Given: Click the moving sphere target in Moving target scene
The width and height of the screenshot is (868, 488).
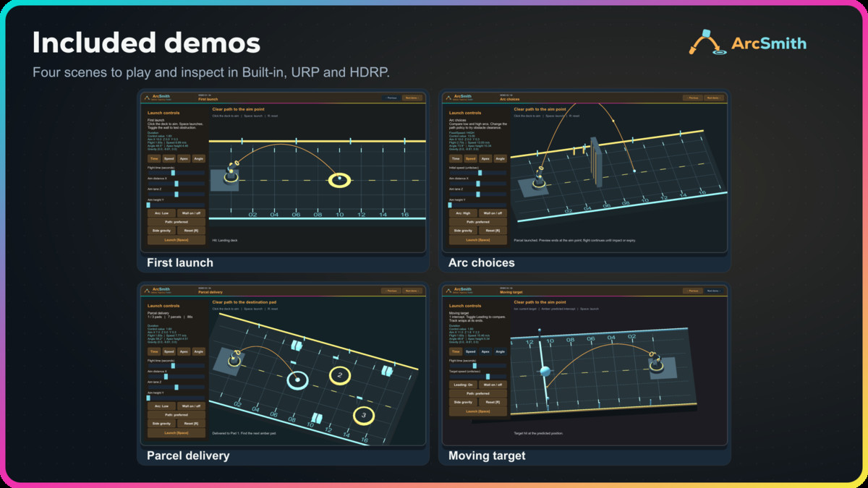Looking at the screenshot, I should tap(545, 371).
